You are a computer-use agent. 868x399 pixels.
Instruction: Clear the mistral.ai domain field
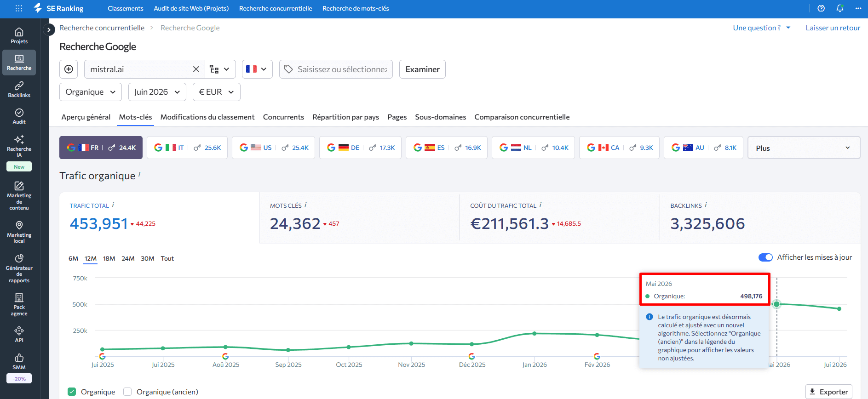[x=196, y=69]
